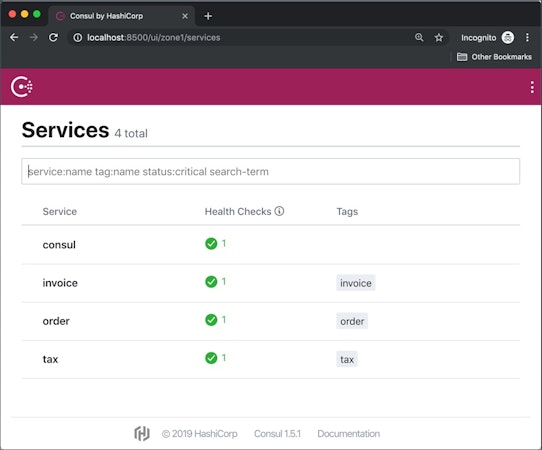This screenshot has height=450, width=542.
Task: Go back with the browser back arrow
Action: (x=14, y=37)
